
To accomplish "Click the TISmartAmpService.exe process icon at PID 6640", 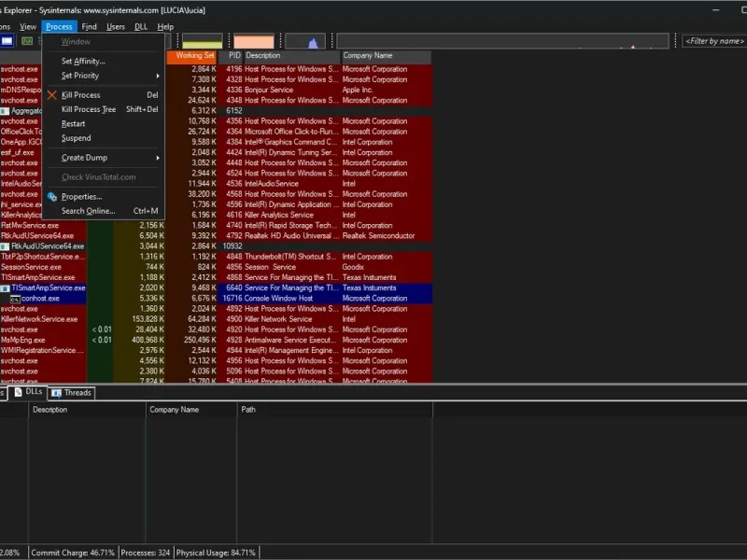I will (6, 288).
